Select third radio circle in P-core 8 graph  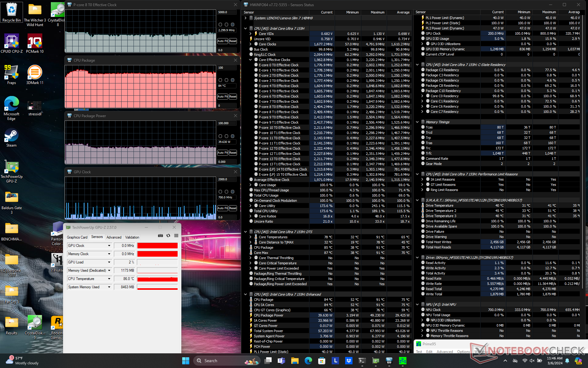pyautogui.click(x=232, y=25)
